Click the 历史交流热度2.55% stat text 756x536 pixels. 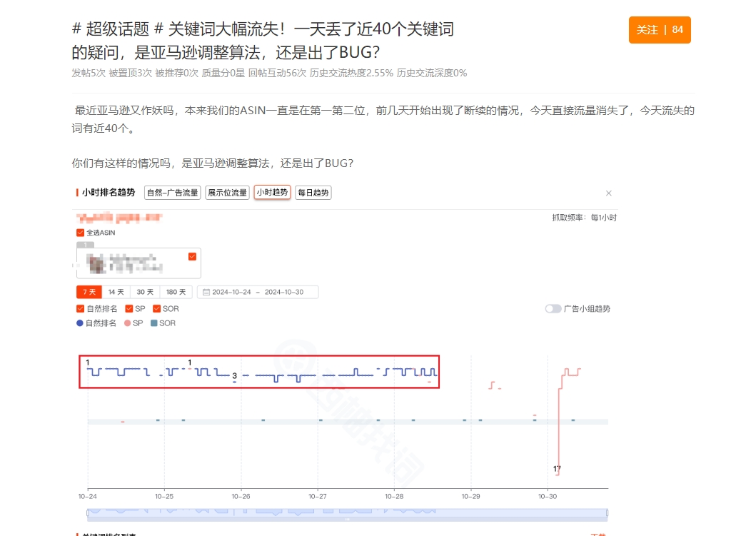coord(351,73)
